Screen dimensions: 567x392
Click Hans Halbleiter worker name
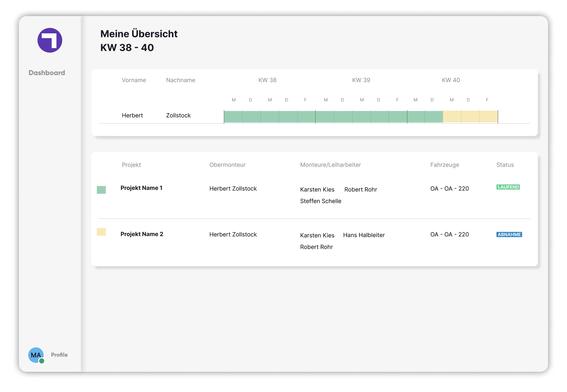[x=364, y=235]
